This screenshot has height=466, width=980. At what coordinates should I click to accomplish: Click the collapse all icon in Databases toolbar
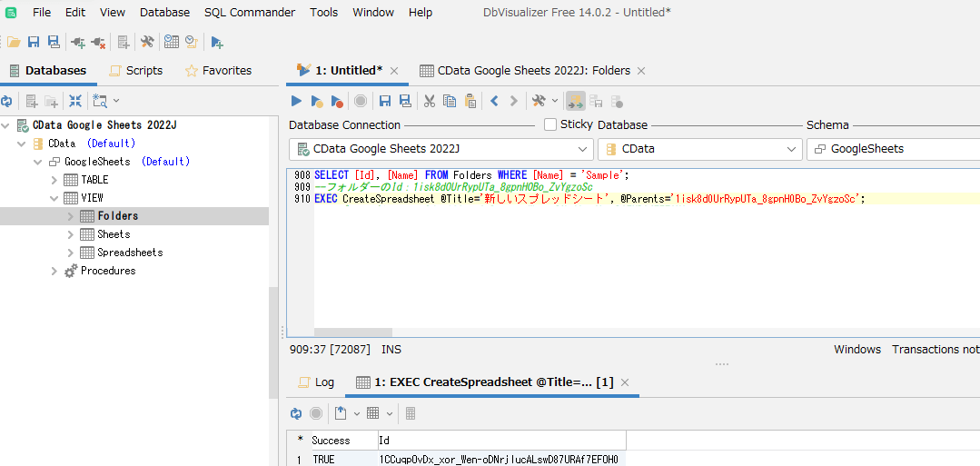[75, 101]
